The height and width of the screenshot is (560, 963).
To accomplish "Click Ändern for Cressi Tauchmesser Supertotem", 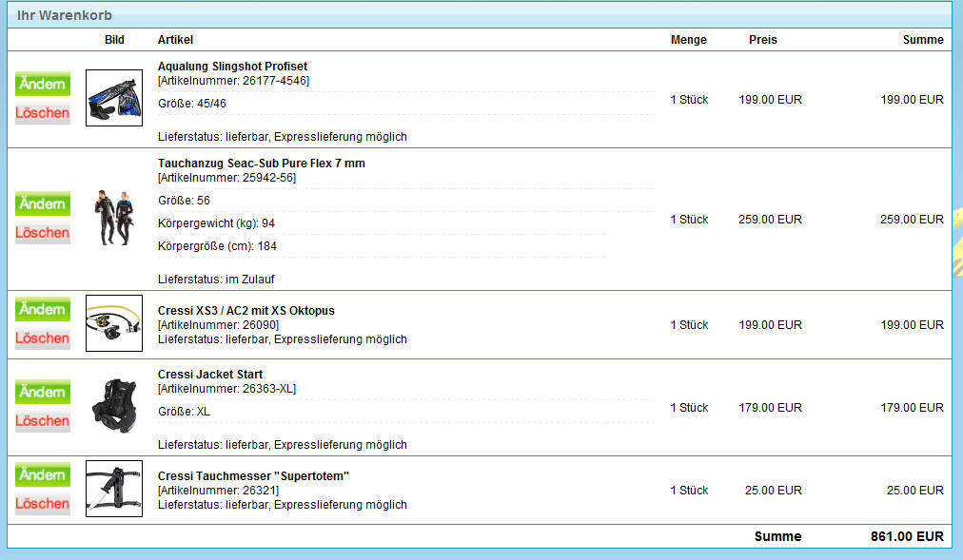I will (x=43, y=474).
